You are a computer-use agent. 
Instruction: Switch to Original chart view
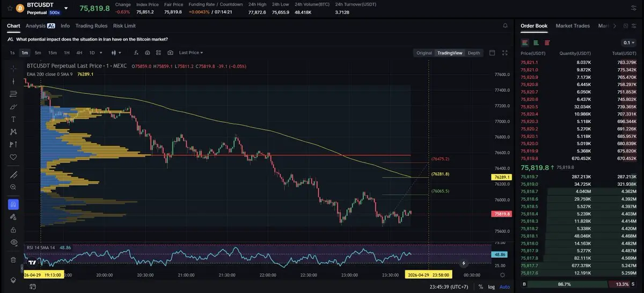(x=424, y=53)
